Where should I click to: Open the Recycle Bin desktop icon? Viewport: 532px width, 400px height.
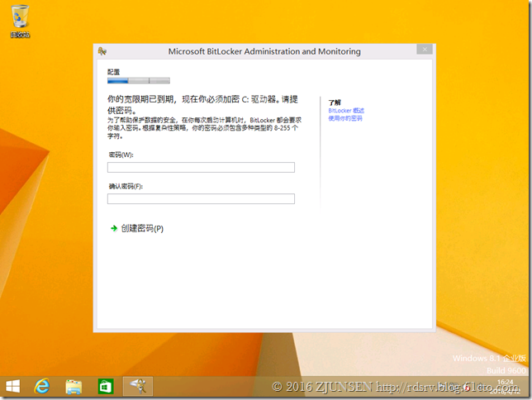coord(20,21)
